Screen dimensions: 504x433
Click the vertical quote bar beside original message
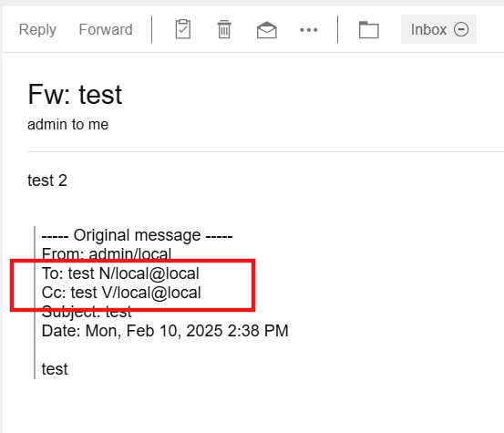click(x=35, y=303)
